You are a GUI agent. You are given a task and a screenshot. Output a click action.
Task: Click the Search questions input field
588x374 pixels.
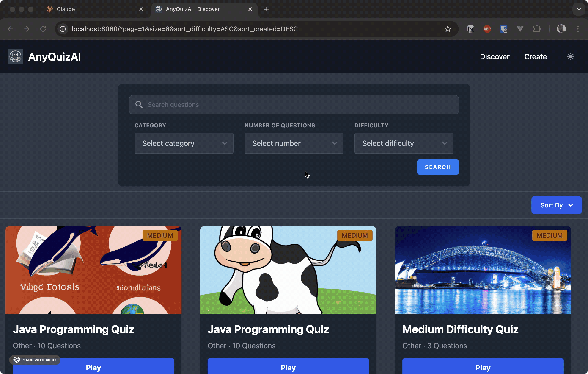293,105
